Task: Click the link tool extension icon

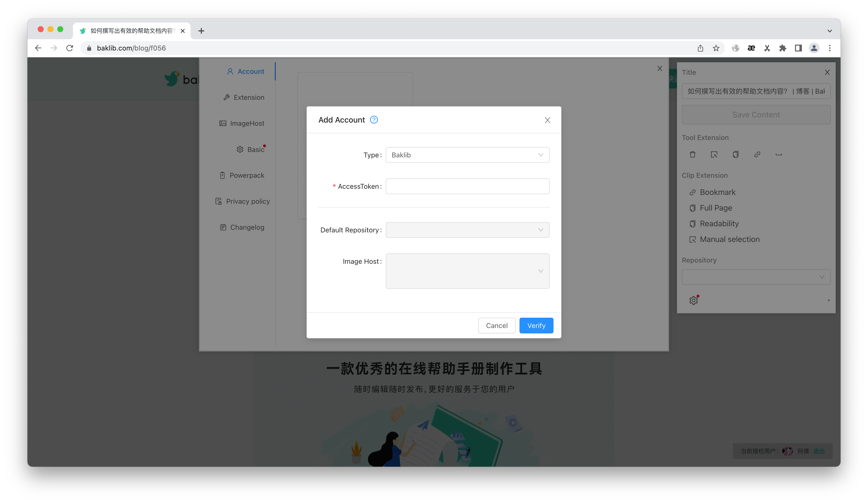Action: point(757,154)
